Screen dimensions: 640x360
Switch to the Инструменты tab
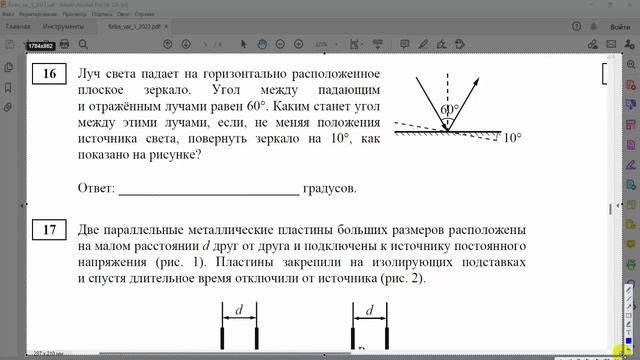(63, 27)
